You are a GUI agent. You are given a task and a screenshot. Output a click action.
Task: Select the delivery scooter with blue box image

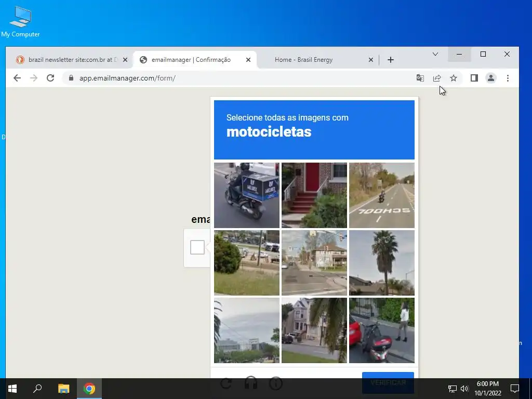[x=247, y=195]
